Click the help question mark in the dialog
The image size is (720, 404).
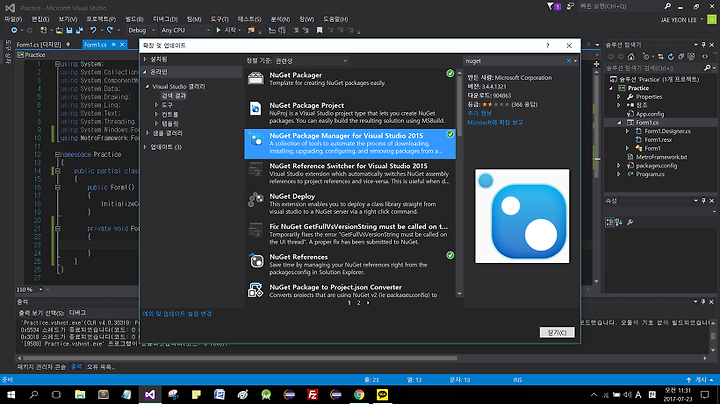547,45
